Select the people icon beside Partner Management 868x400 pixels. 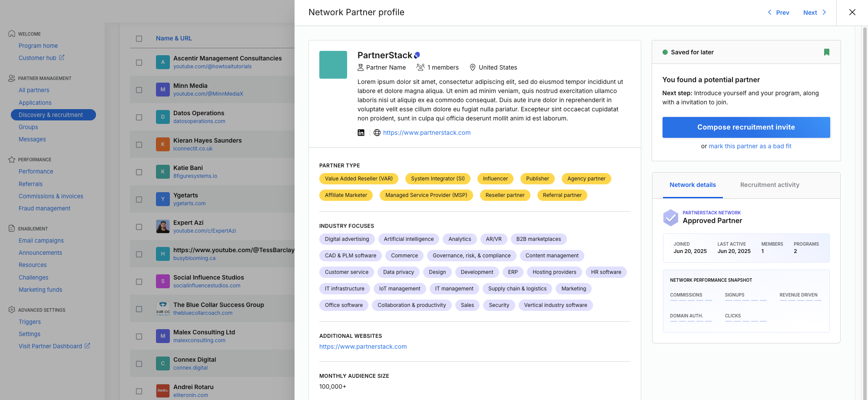(11, 78)
